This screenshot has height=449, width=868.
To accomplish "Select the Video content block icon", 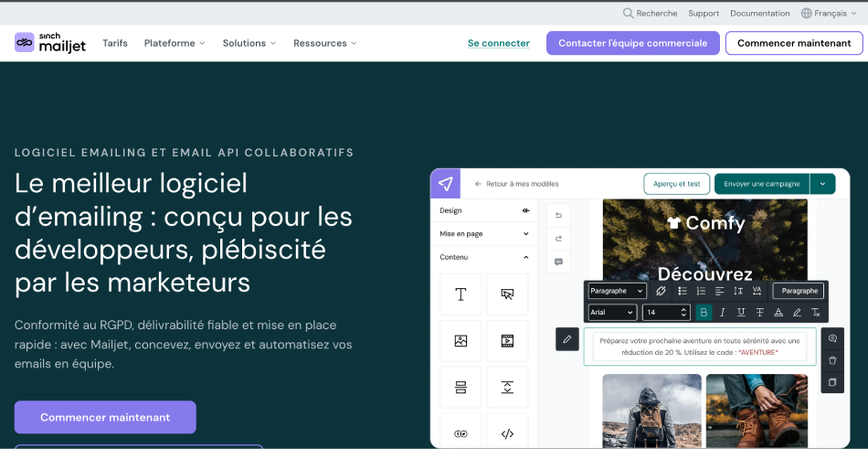I will [x=507, y=341].
